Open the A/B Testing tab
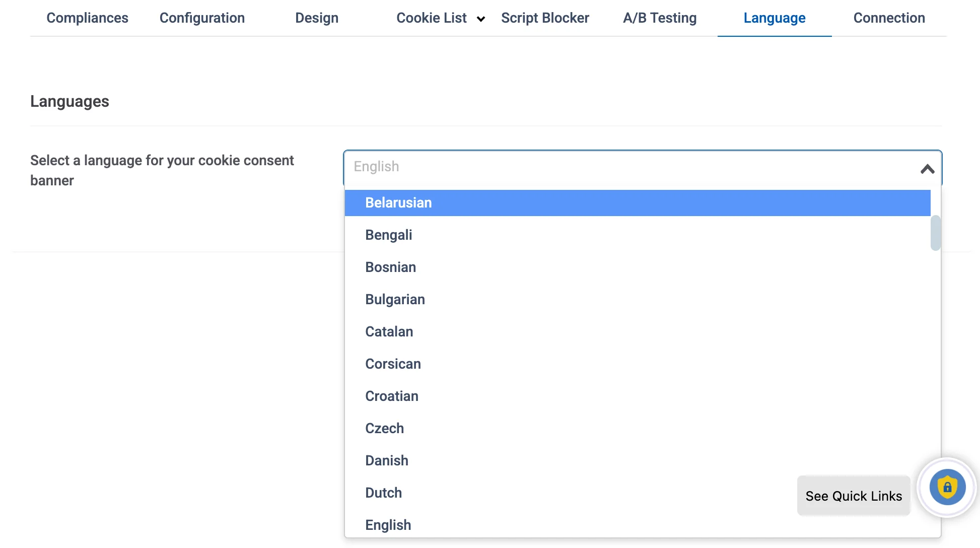Screen dimensions: 980x548 pos(660,18)
